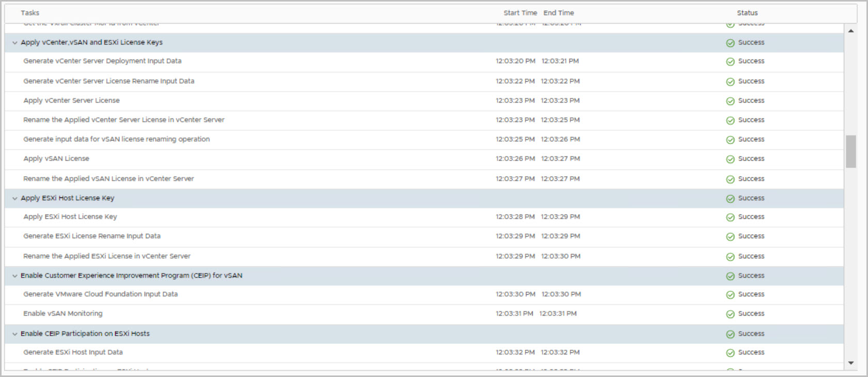Click success icon beside Apply vSAN License

pos(730,159)
